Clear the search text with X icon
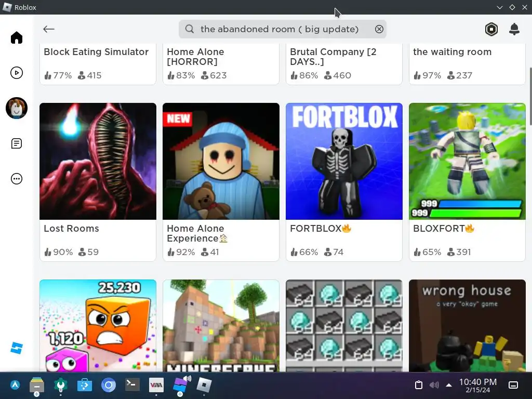 pyautogui.click(x=379, y=29)
